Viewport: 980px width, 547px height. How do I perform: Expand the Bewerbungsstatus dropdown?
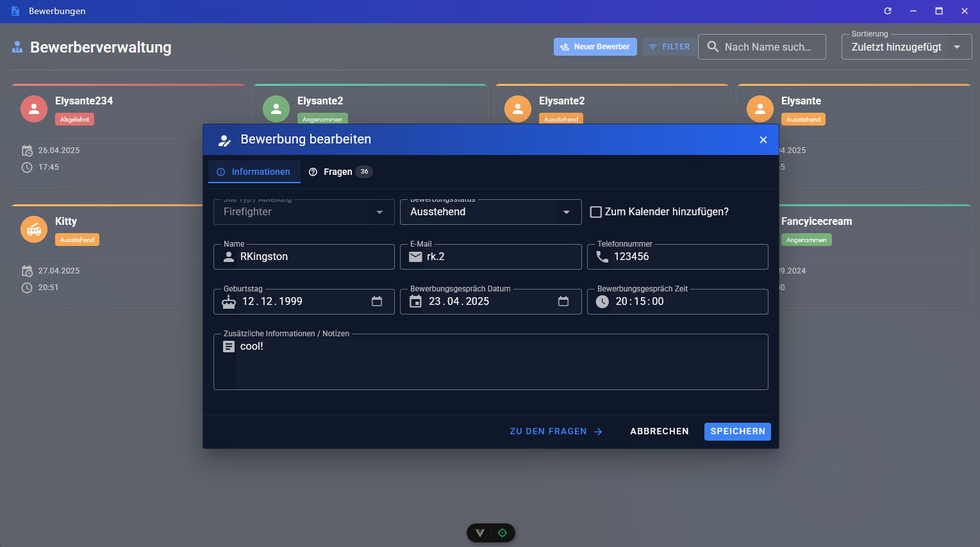566,212
